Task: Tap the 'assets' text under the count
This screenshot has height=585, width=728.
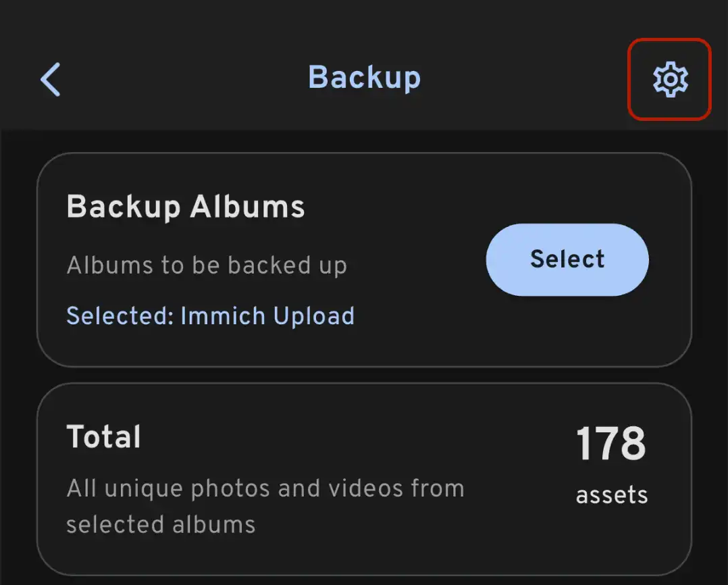Action: 610,494
